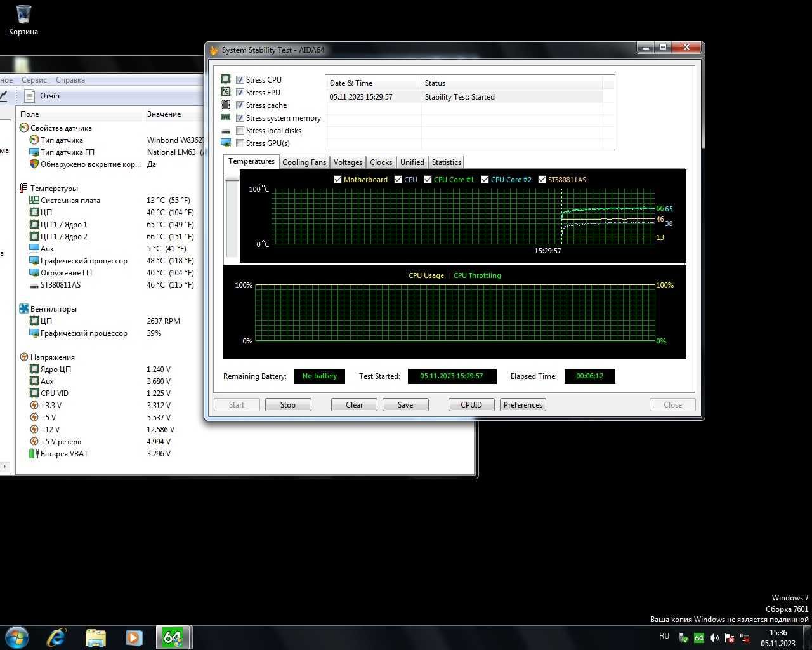Click the thermometer icon beside Температуры

pos(24,188)
